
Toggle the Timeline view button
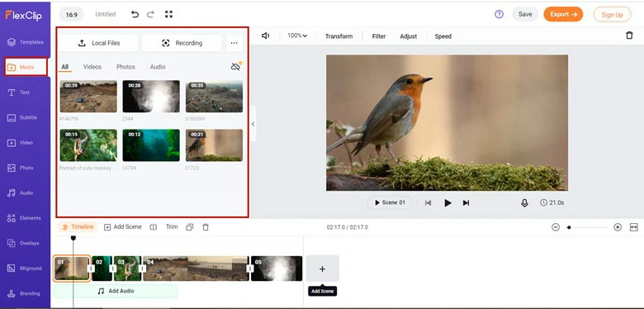[x=78, y=227]
